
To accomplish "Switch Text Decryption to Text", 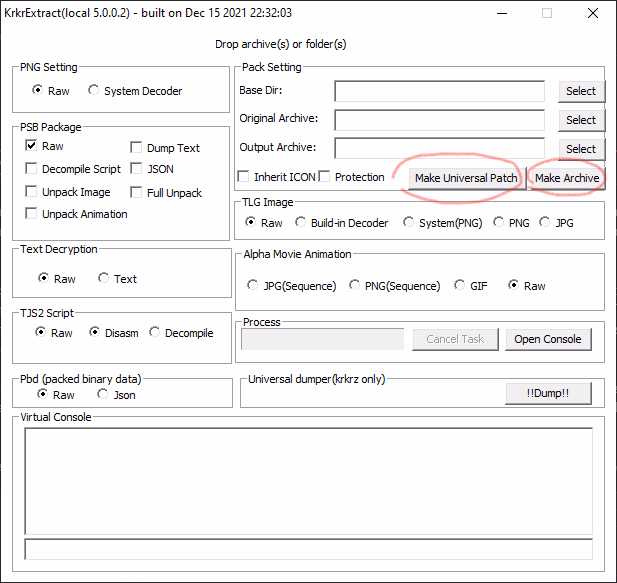I will click(x=104, y=279).
